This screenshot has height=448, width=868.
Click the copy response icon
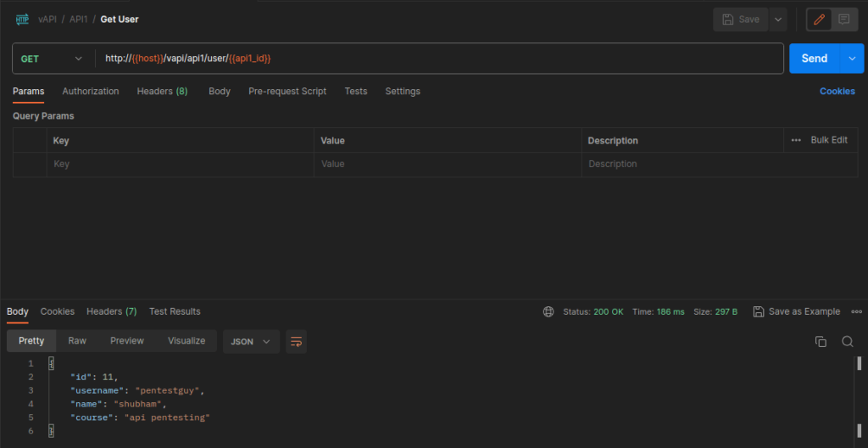[821, 342]
